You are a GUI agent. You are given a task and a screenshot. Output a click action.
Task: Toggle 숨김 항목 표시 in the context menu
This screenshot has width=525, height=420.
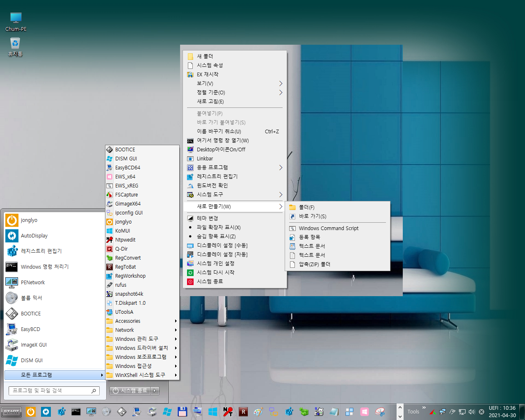(x=235, y=236)
